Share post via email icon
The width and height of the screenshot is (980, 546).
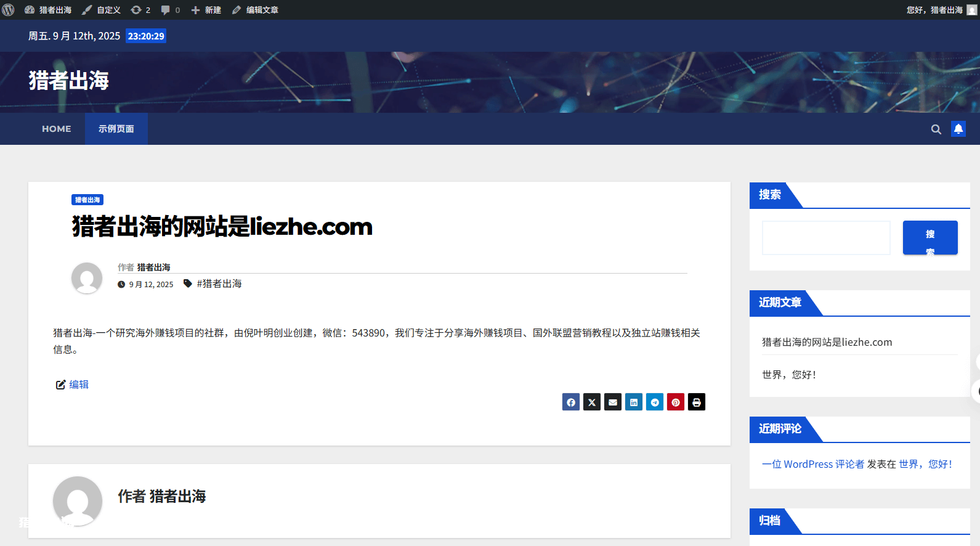tap(613, 402)
